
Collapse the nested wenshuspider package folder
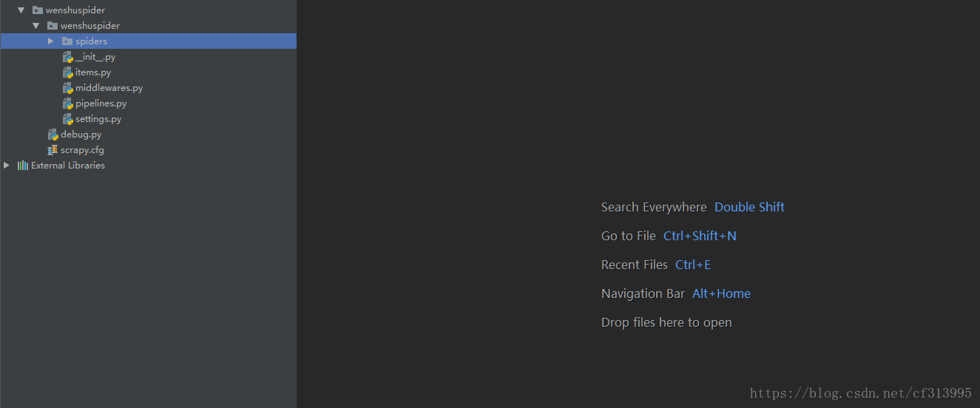coord(36,26)
